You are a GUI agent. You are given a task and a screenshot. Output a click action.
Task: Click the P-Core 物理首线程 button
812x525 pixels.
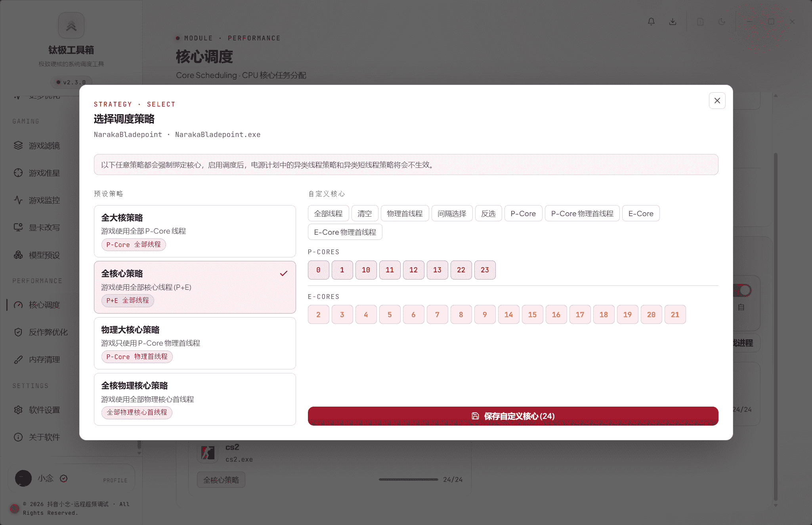coord(582,213)
